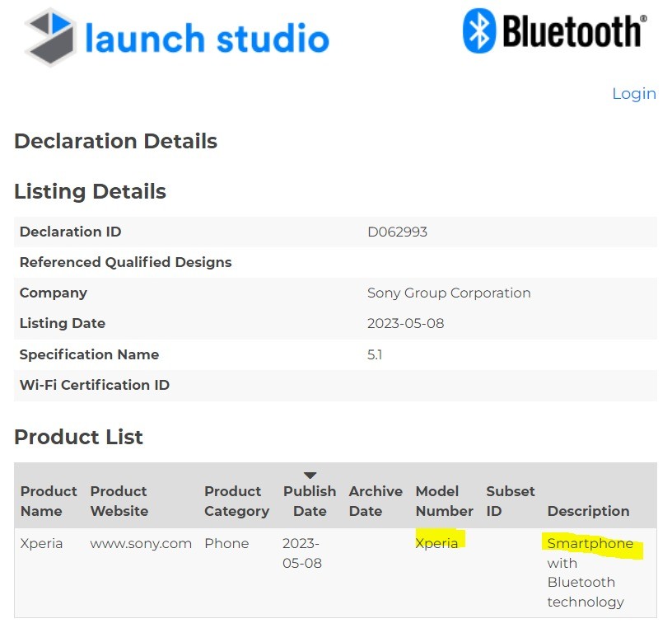Click the Listing Details heading

(90, 191)
